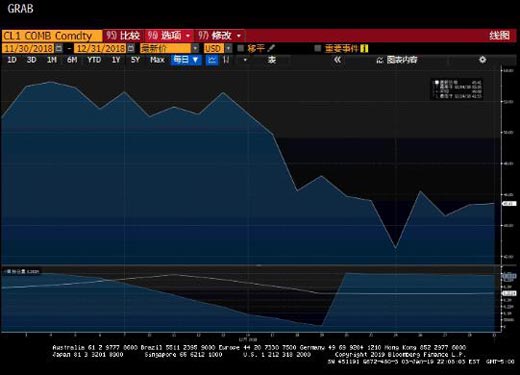This screenshot has height=375, width=520.
Task: Collapse panel with double left chevron
Action: [337, 60]
